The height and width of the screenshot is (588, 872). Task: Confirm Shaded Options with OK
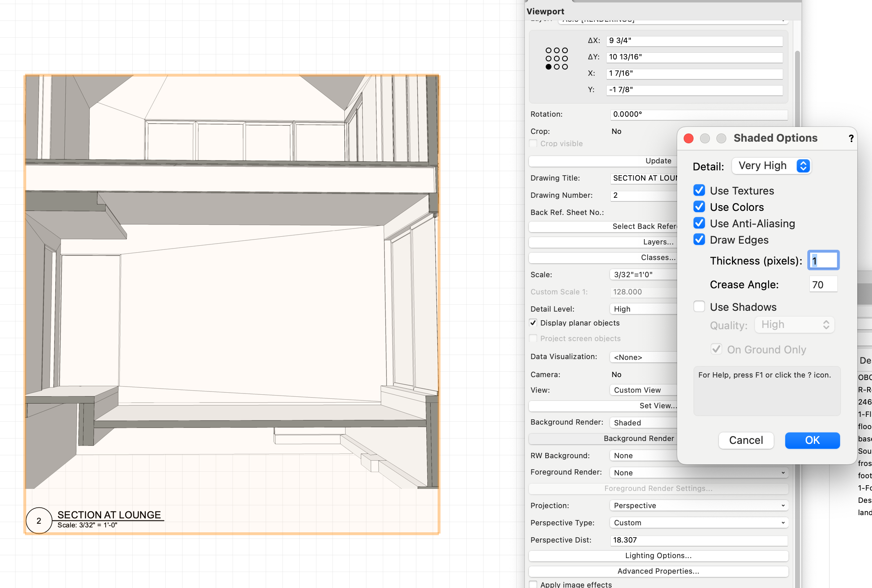(812, 440)
